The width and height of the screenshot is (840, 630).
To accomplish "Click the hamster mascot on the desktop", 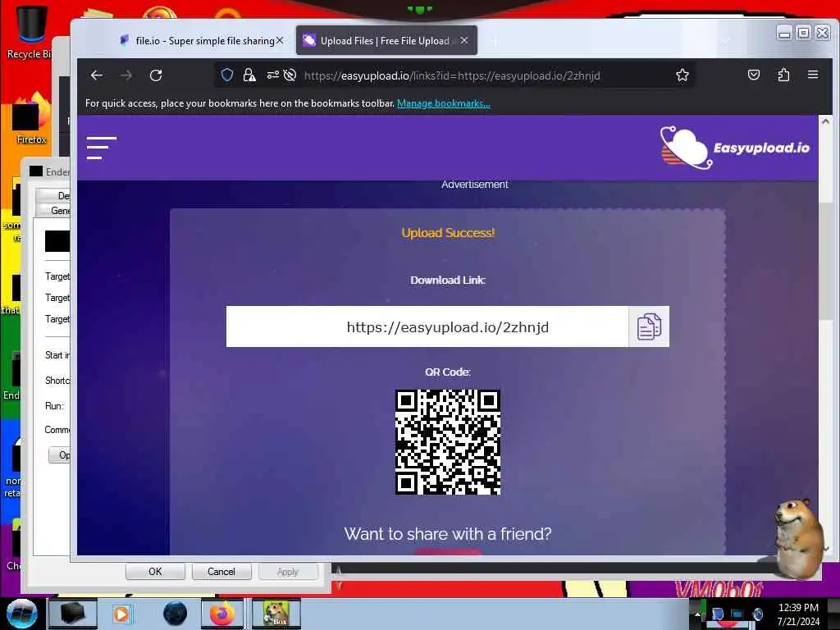I will [799, 537].
